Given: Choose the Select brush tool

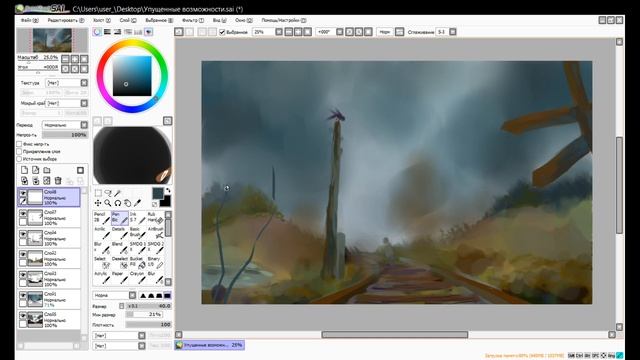Looking at the screenshot, I should coord(102,262).
